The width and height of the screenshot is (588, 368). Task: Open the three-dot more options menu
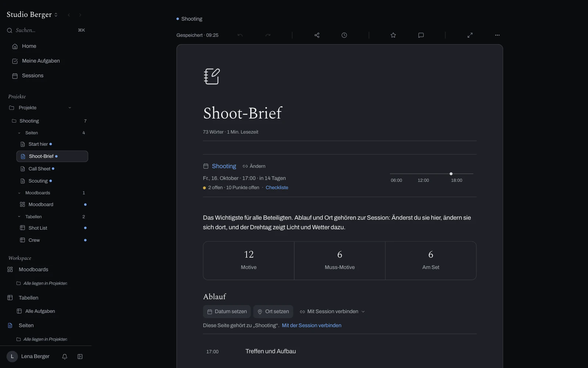pos(497,35)
